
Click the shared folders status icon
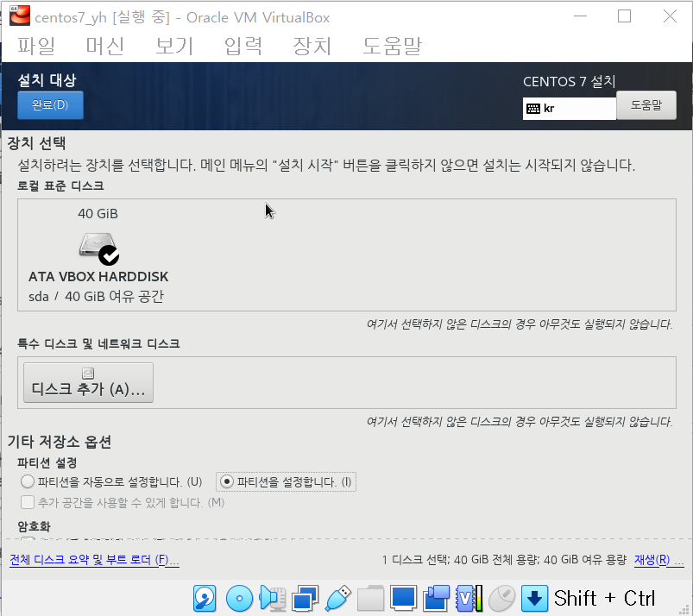[370, 599]
